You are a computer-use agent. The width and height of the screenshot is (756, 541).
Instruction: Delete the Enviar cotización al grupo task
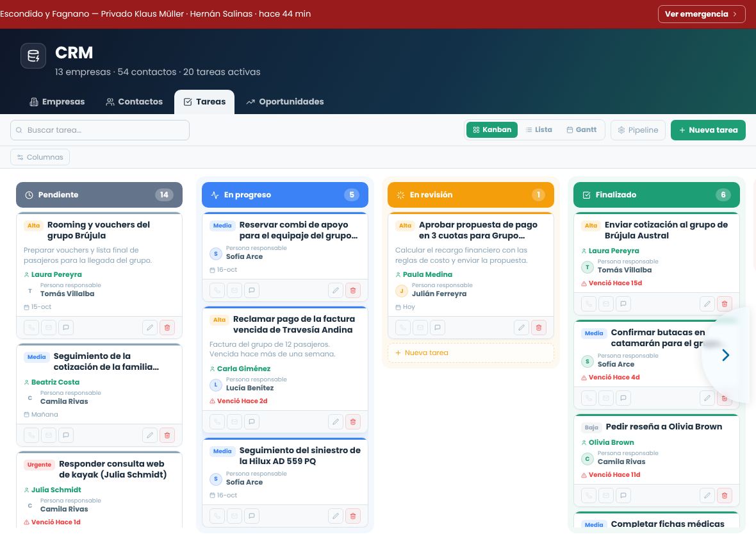tap(724, 304)
